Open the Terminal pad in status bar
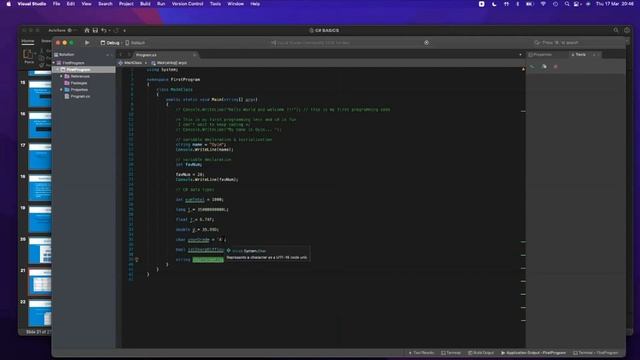640x360 pixels. [x=451, y=353]
